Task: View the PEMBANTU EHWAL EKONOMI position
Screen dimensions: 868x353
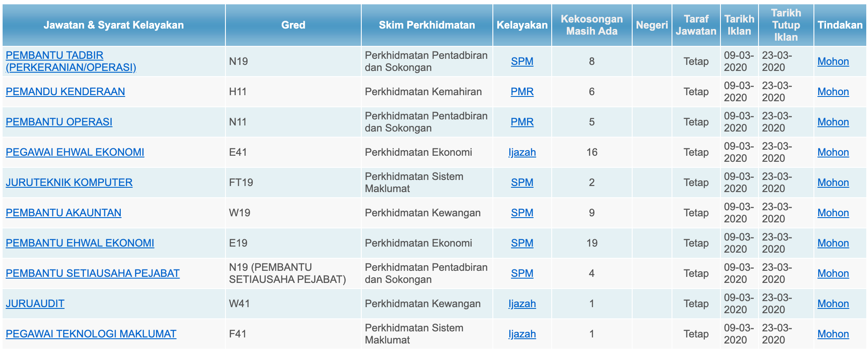Action: pyautogui.click(x=80, y=243)
